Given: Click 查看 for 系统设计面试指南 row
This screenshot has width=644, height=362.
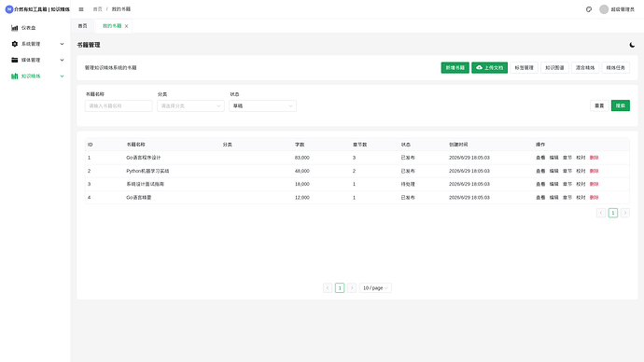Looking at the screenshot, I should coord(540,184).
